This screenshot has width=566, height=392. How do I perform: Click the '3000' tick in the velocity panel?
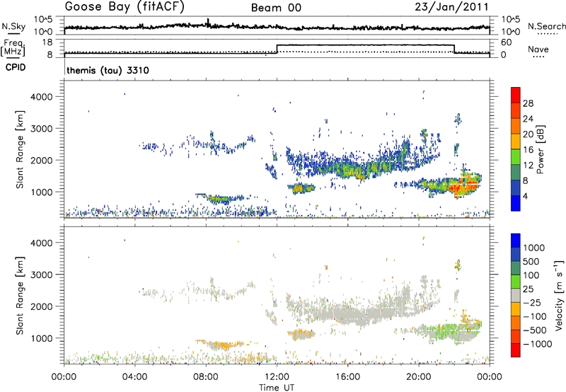[43, 275]
